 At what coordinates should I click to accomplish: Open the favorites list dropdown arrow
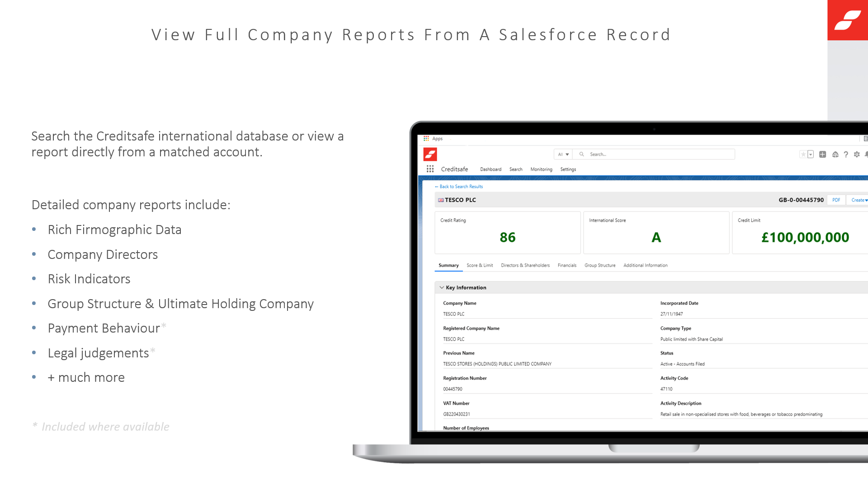click(x=811, y=155)
